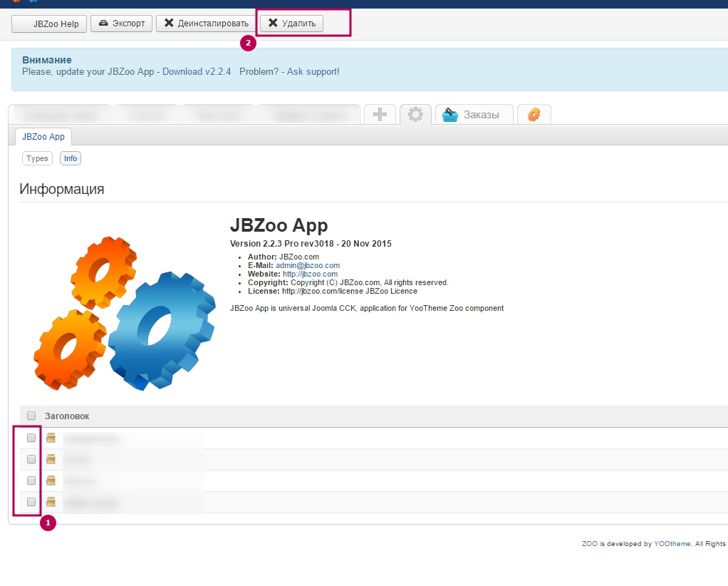Open the JBZoo Help button

(x=49, y=24)
